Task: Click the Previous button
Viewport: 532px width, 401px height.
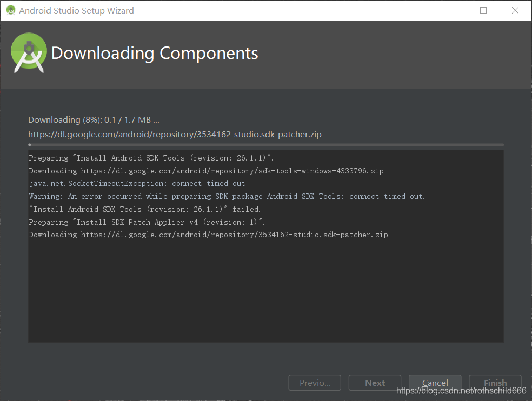Action: click(315, 383)
